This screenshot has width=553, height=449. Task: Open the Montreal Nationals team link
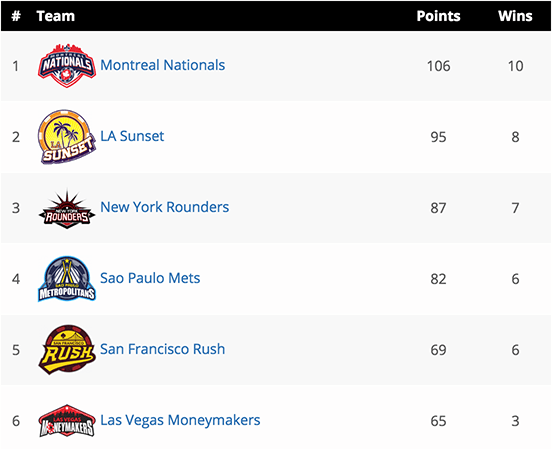(x=163, y=65)
